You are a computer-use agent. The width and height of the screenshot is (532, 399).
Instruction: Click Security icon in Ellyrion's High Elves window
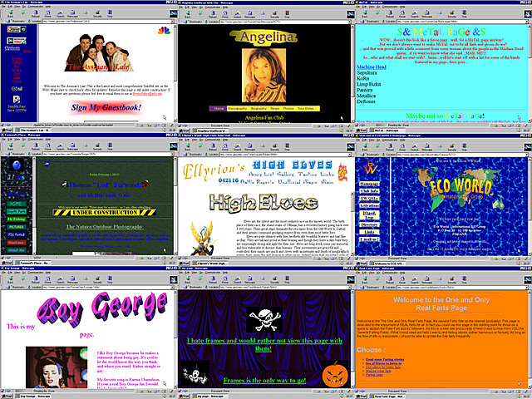click(x=275, y=146)
